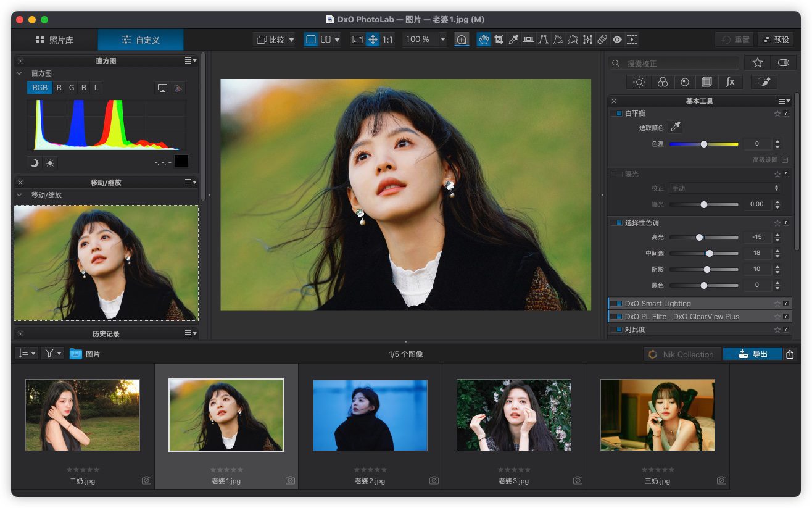Pick the white balance eyedropper
Viewport: 812px width, 508px height.
click(x=676, y=127)
